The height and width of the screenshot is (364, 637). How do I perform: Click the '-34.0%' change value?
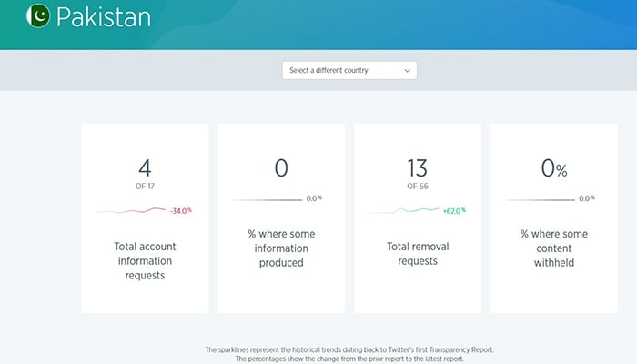coord(181,210)
